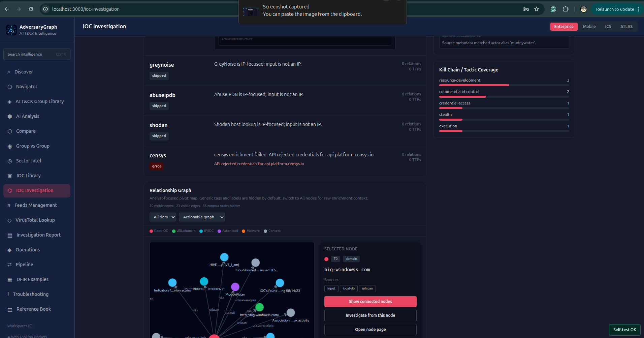Click the Navigator circle icon
Viewport: 644px width, 338px height.
[x=10, y=87]
